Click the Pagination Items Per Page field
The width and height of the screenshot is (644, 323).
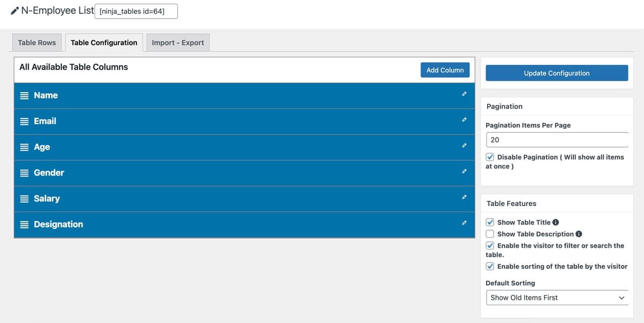(556, 140)
